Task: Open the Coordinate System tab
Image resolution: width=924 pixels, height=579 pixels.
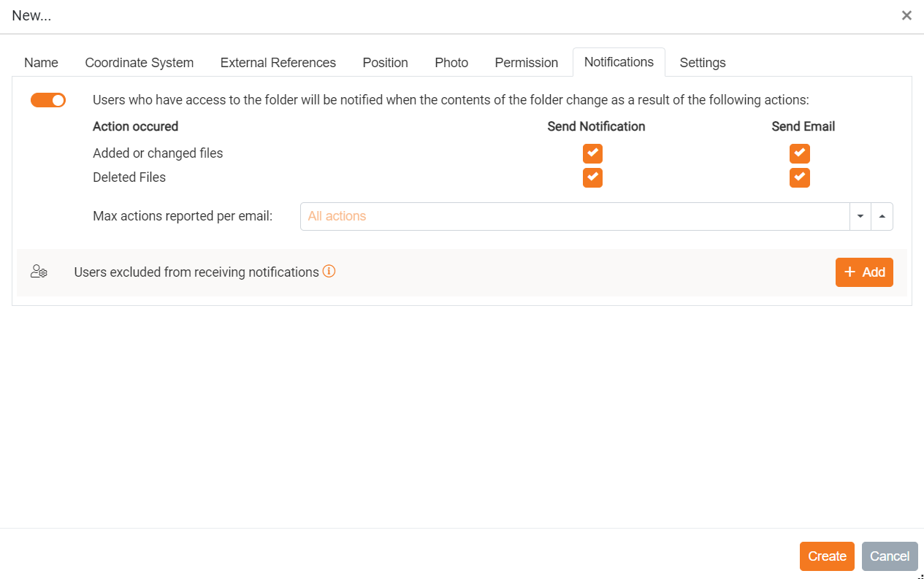Action: pyautogui.click(x=140, y=63)
